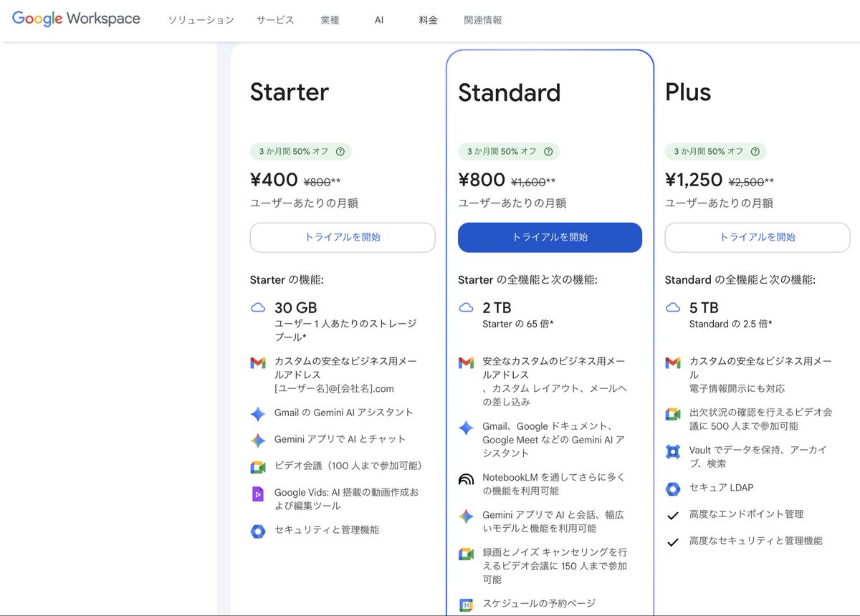860x616 pixels.
Task: Open the ソリューション navigation menu
Action: tap(201, 20)
